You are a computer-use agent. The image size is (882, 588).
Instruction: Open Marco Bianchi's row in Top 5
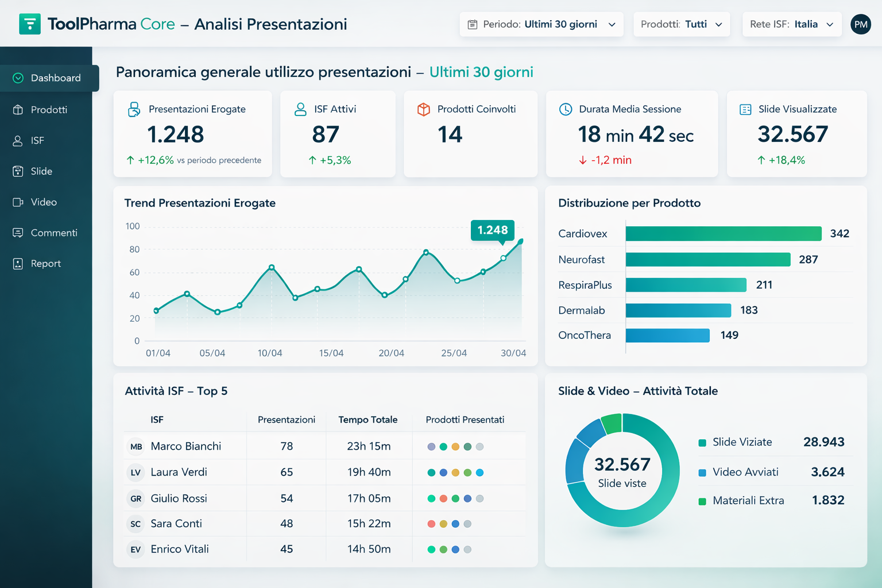(x=185, y=446)
